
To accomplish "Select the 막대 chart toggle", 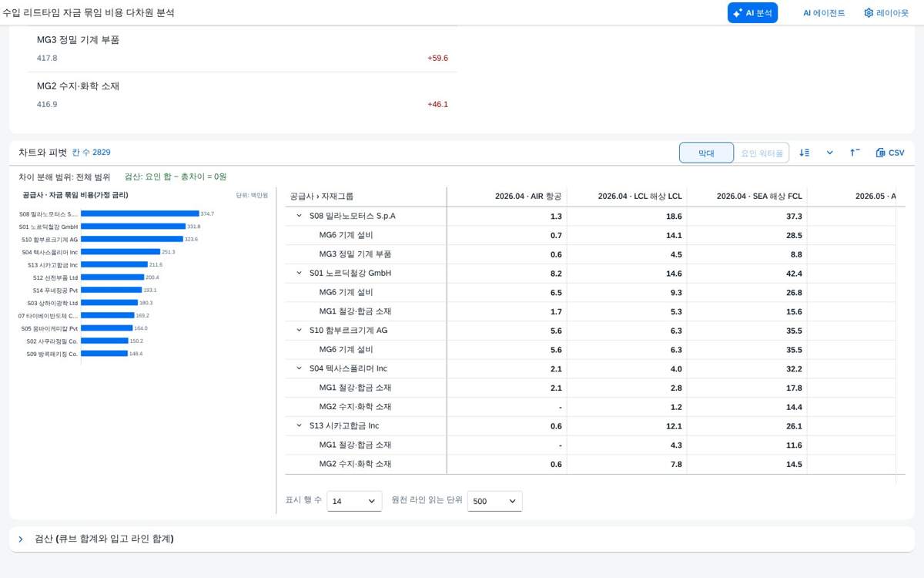I will coord(706,153).
